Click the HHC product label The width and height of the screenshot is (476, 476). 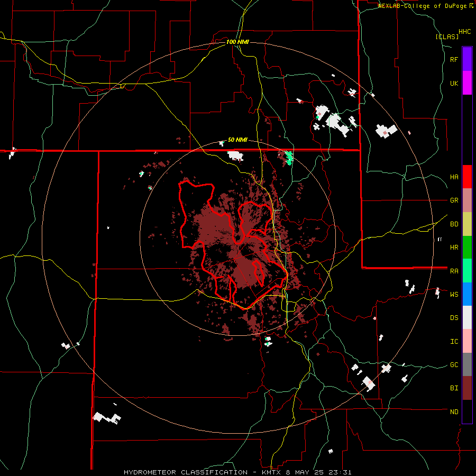tap(464, 32)
